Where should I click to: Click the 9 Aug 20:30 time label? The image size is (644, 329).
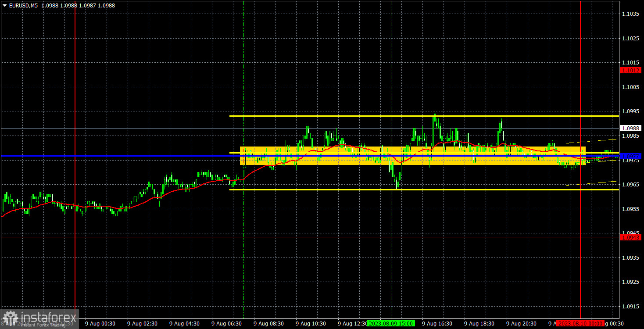521,324
